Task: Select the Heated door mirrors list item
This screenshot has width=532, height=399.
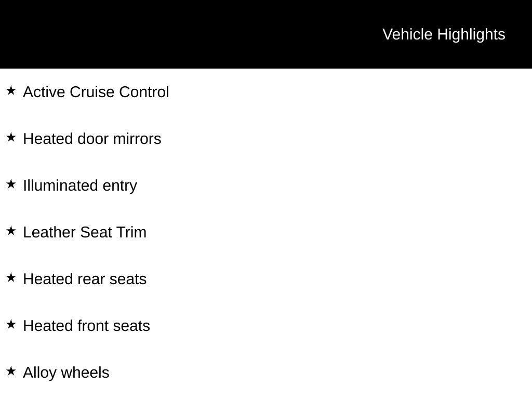Action: [92, 139]
